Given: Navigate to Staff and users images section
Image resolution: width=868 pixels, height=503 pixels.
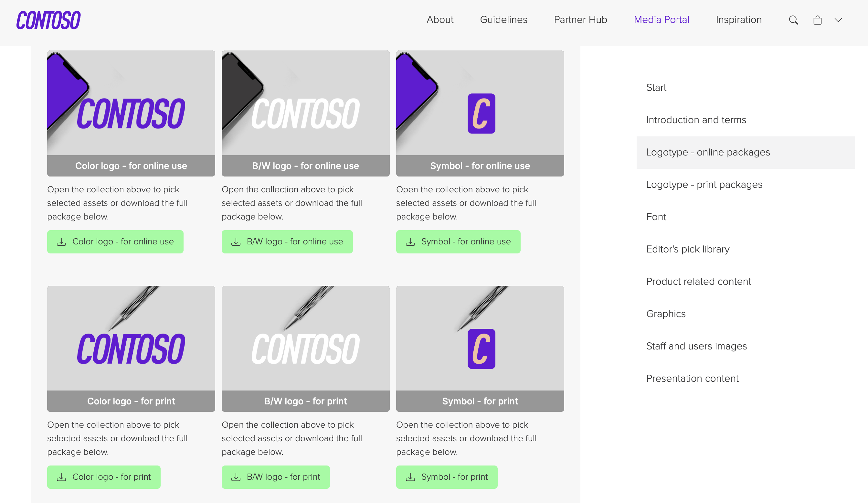Looking at the screenshot, I should [696, 346].
